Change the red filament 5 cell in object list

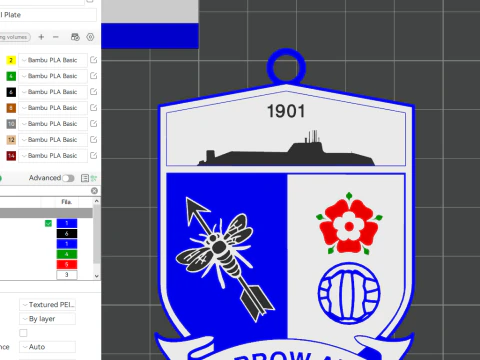tap(67, 265)
